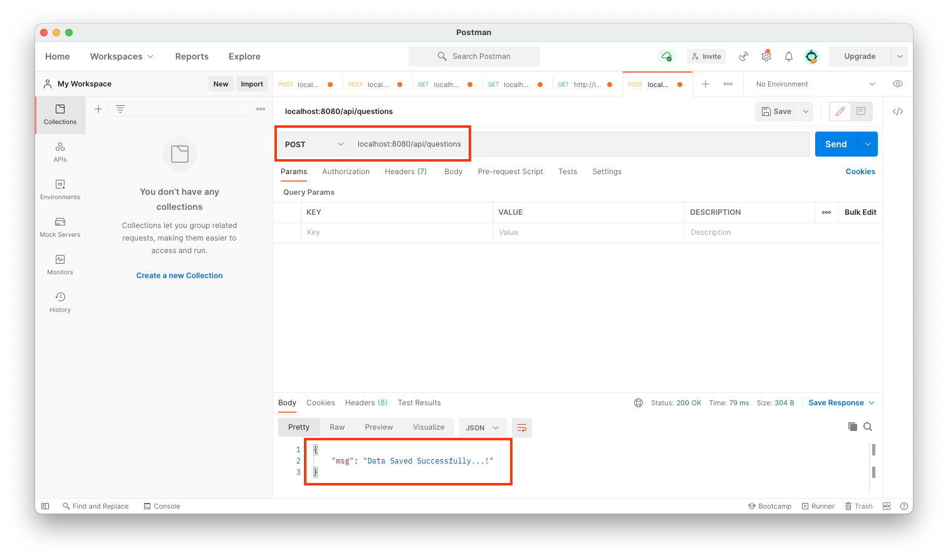Click the query param Key field
The width and height of the screenshot is (948, 560).
(398, 232)
